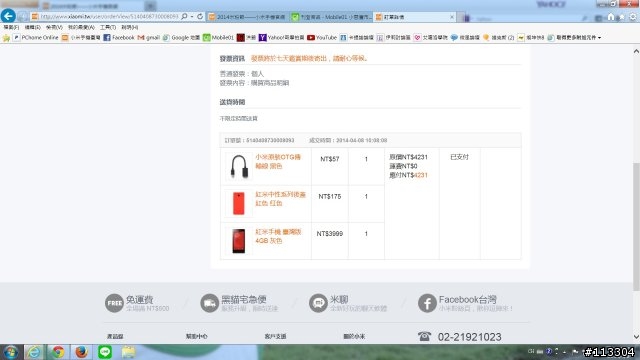
Task: Open the 我的最愛(A) menu
Action: (81, 27)
